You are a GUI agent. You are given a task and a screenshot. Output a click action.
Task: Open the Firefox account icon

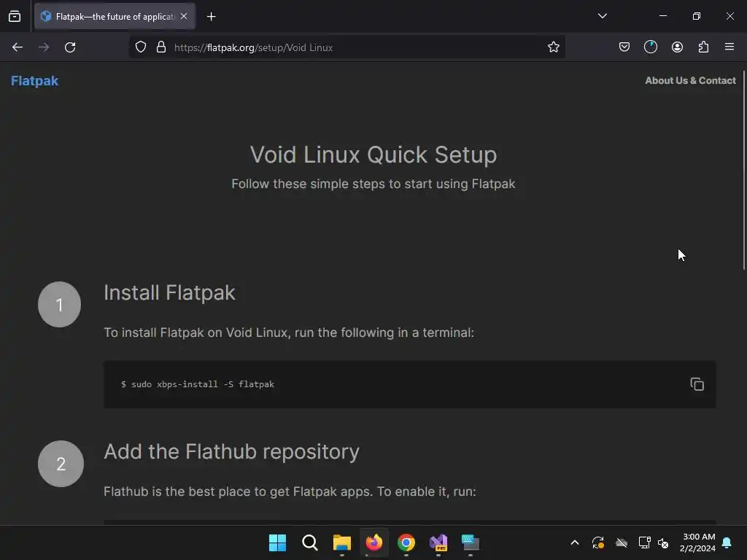pyautogui.click(x=677, y=47)
